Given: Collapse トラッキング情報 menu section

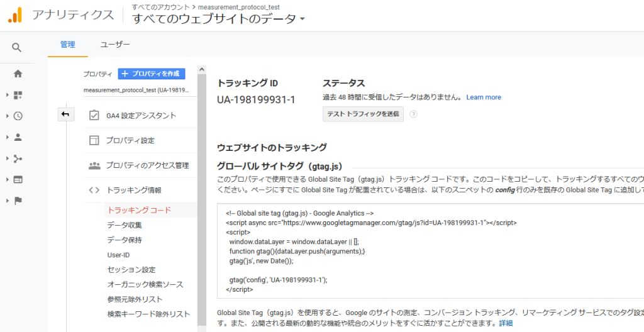Looking at the screenshot, I should tap(140, 191).
